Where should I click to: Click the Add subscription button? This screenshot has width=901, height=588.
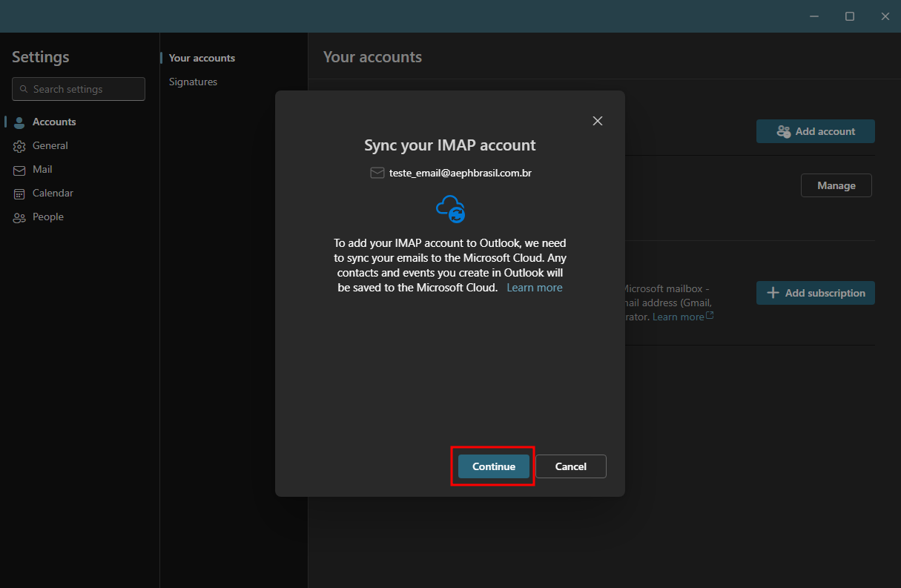pos(816,293)
